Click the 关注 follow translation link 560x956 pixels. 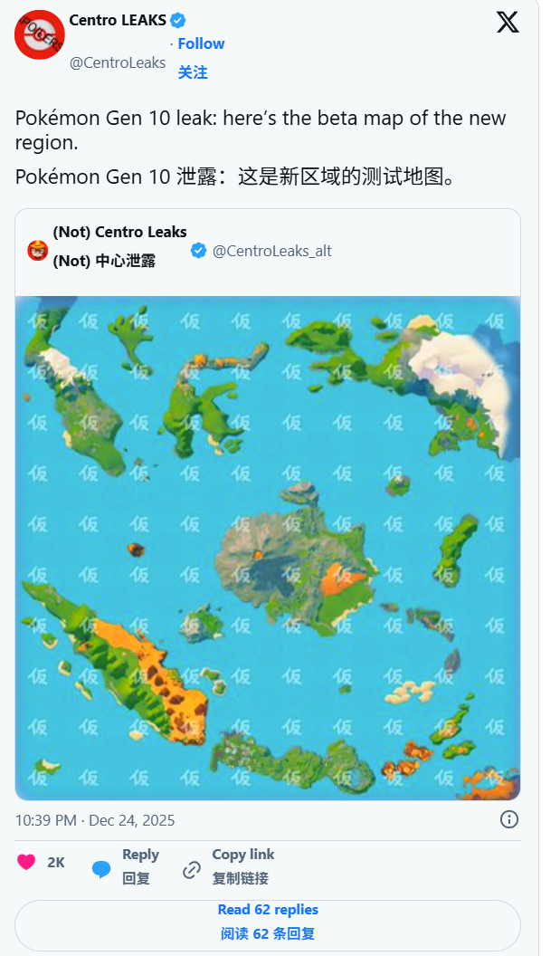[193, 72]
